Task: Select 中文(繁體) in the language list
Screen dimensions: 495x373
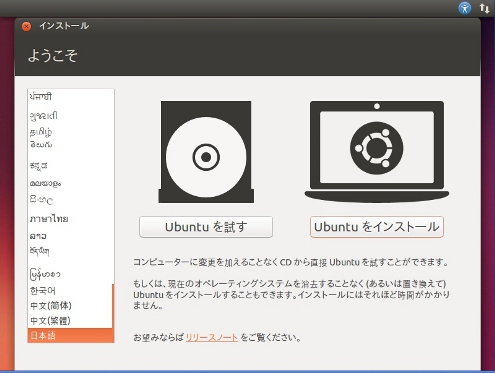Action: 70,321
